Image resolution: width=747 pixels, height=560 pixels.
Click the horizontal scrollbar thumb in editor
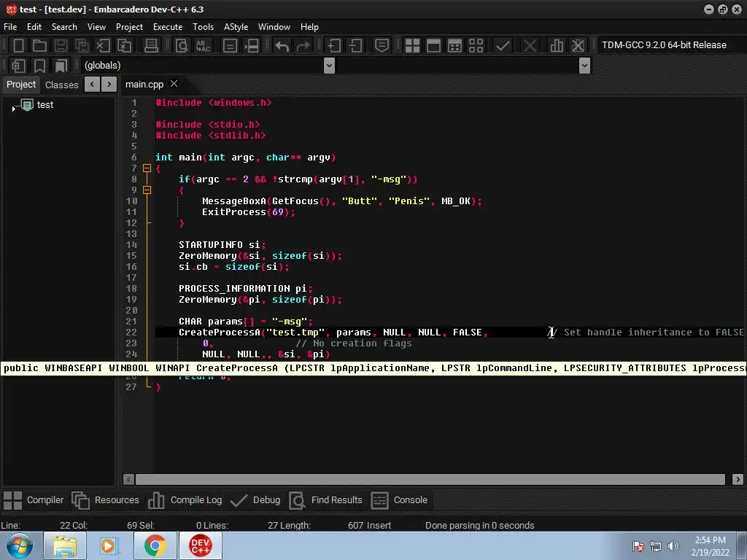(x=430, y=479)
